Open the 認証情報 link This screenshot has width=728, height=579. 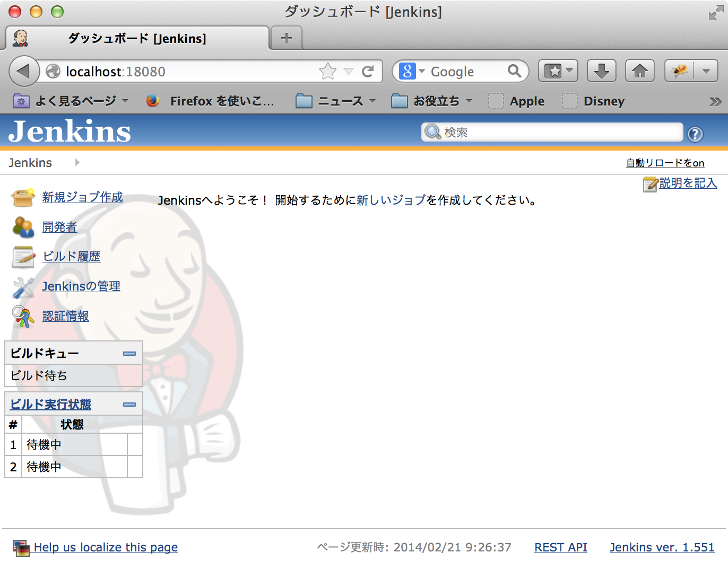coord(66,316)
